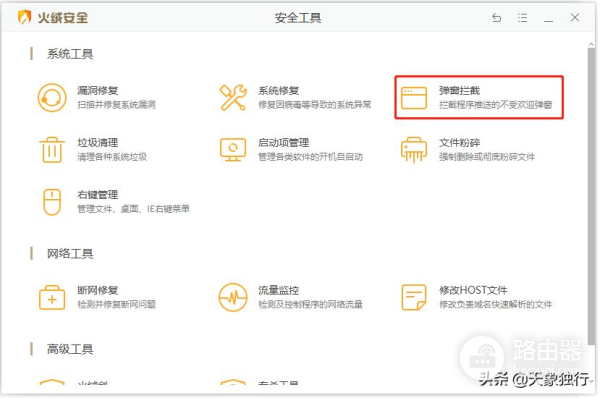Click the vertical scrollbar thumb
The height and width of the screenshot is (398, 600).
click(x=591, y=196)
